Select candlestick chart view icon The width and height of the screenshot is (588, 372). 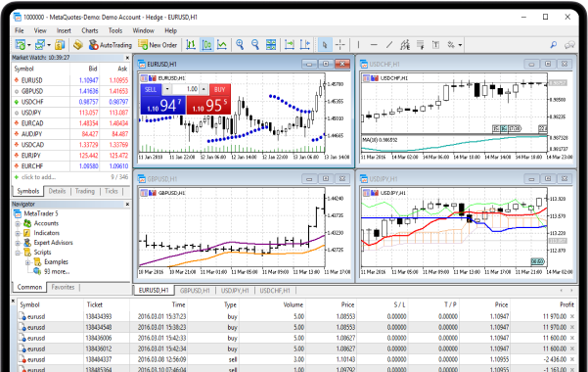click(x=206, y=45)
